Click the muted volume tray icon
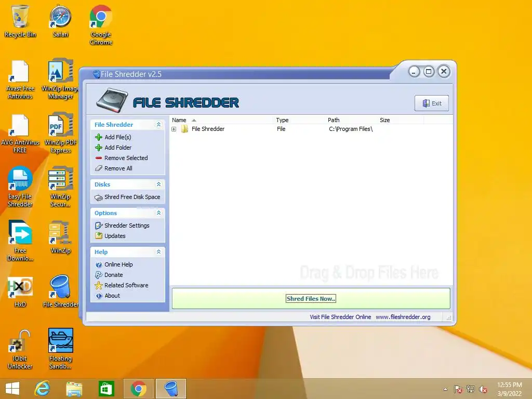This screenshot has width=532, height=399. 483,389
